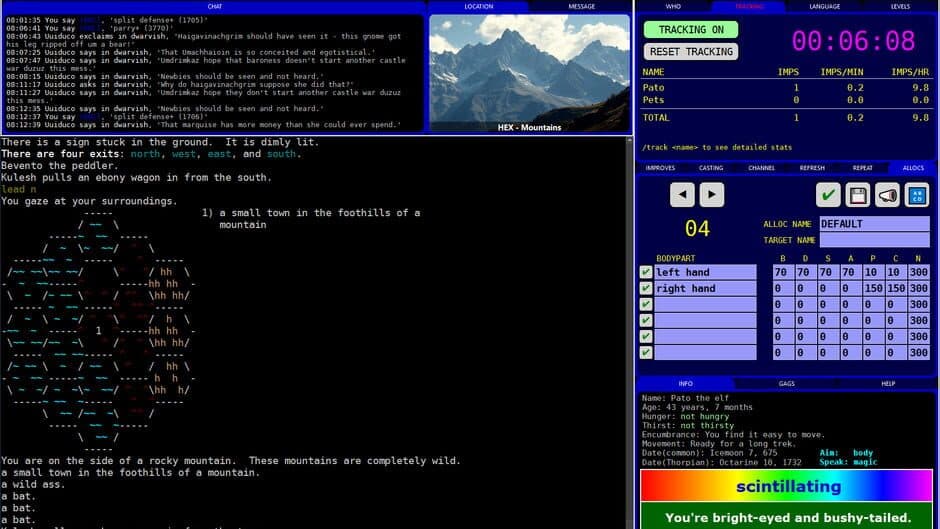Go to the next alloc with the right arrow
The height and width of the screenshot is (529, 940).
pos(712,195)
